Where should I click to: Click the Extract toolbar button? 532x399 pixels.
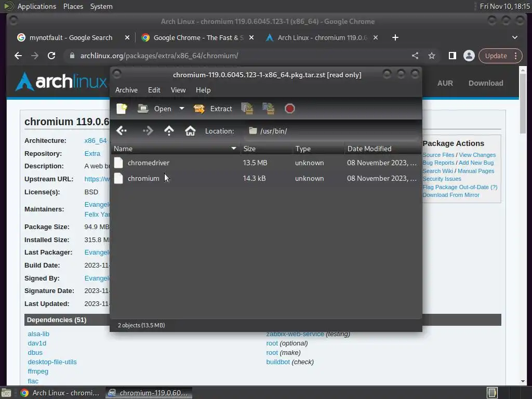tap(212, 109)
